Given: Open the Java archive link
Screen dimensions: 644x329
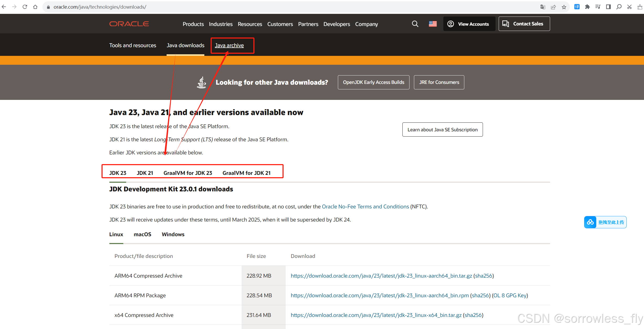Looking at the screenshot, I should coord(229,45).
